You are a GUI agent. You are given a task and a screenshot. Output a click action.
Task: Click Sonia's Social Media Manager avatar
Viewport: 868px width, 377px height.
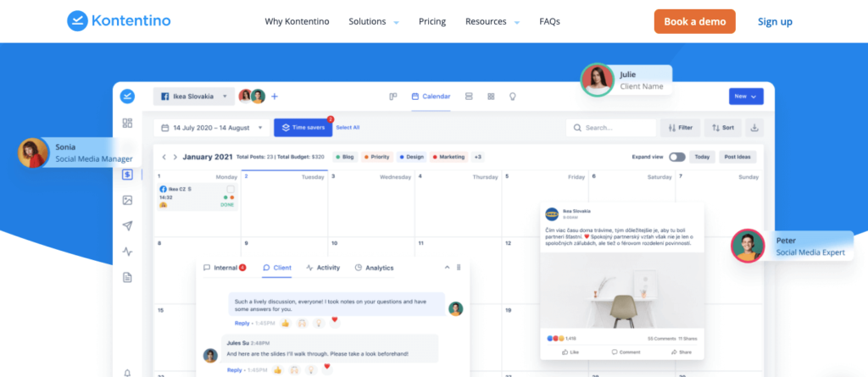[33, 152]
